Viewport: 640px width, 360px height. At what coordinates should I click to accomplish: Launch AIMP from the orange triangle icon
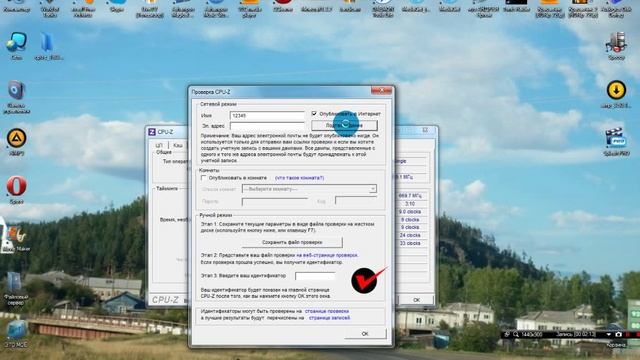point(16,139)
